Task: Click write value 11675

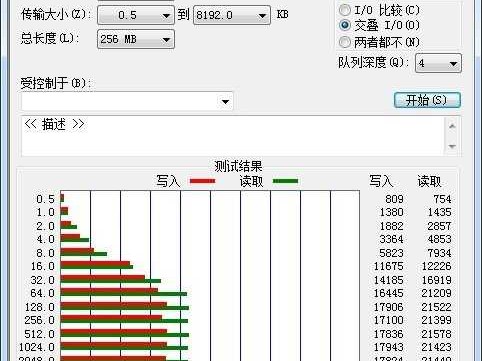Action: [389, 266]
